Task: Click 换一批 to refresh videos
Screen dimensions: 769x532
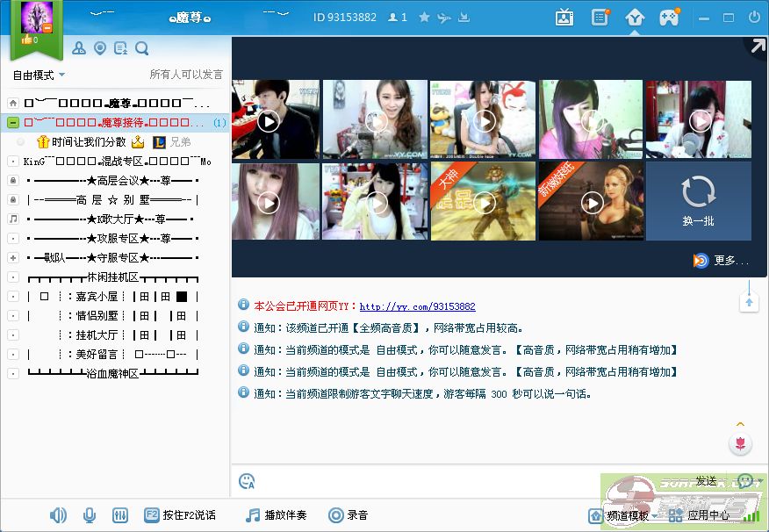Action: 699,201
